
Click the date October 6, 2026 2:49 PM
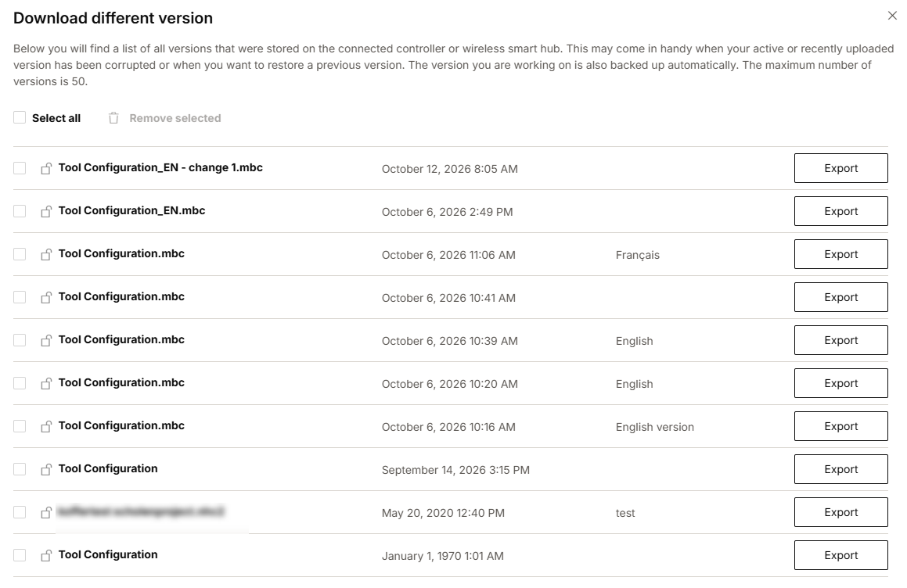coord(447,212)
